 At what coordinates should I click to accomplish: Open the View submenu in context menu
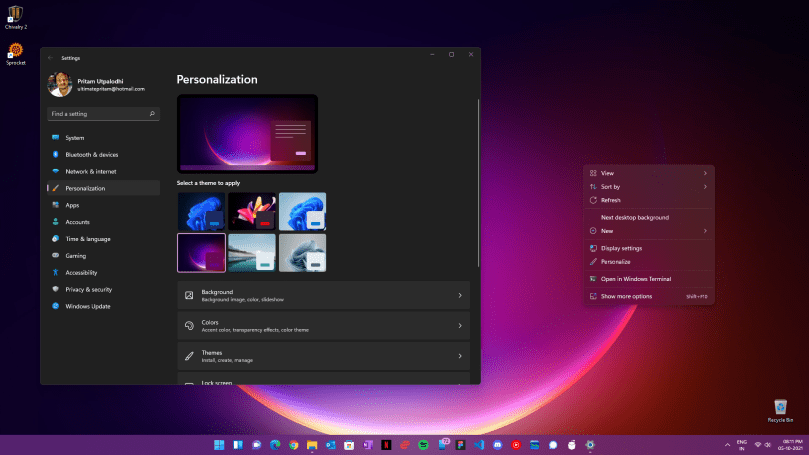pyautogui.click(x=648, y=173)
